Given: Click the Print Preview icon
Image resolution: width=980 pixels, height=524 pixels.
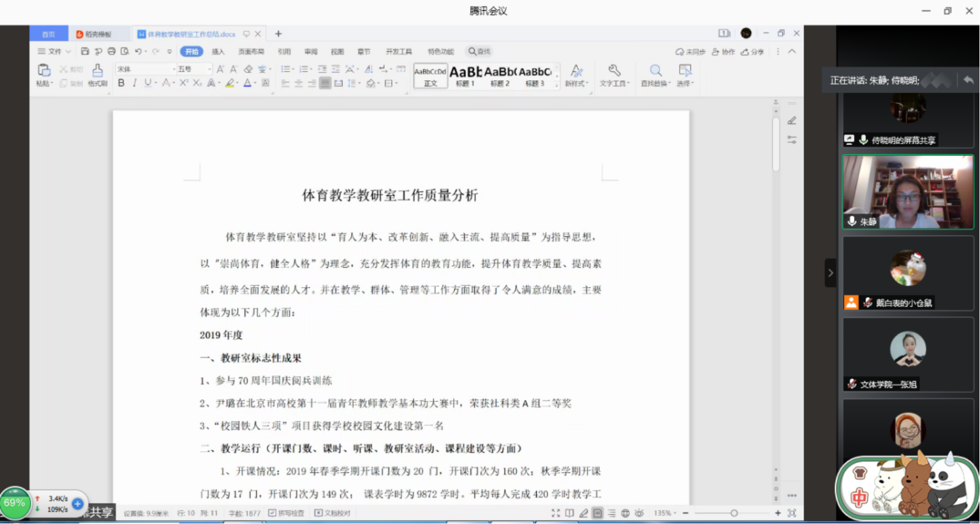Looking at the screenshot, I should [x=125, y=52].
